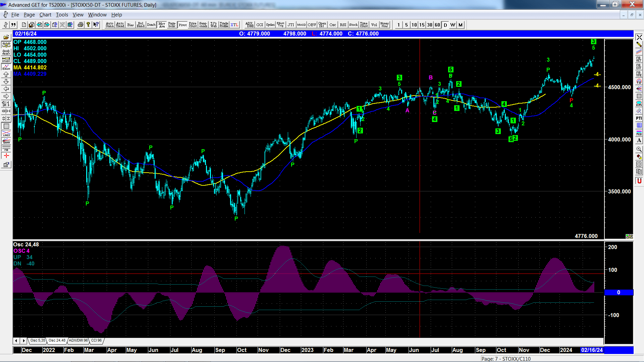Open the Tools menu
The height and width of the screenshot is (362, 644).
[62, 15]
